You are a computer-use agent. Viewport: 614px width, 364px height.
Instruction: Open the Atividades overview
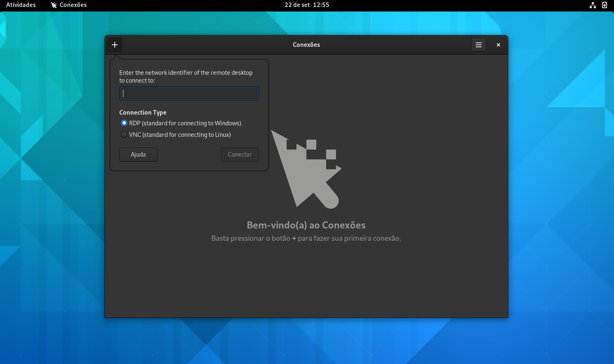point(21,5)
